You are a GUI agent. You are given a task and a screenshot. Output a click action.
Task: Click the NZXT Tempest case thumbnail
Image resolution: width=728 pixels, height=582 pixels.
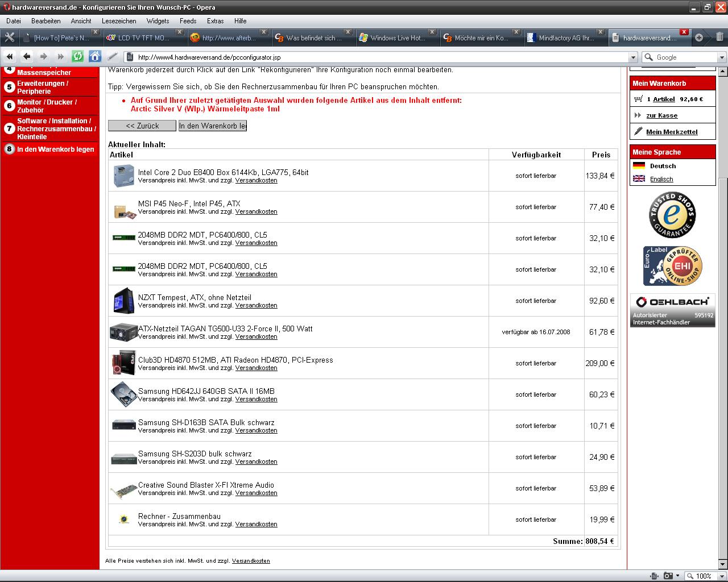tap(123, 301)
